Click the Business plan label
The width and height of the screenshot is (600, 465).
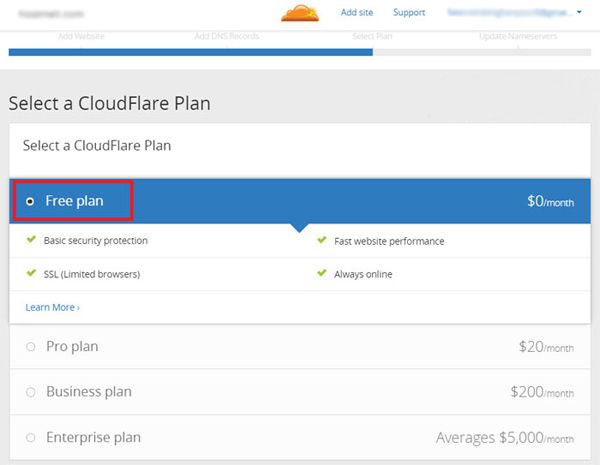coord(89,392)
